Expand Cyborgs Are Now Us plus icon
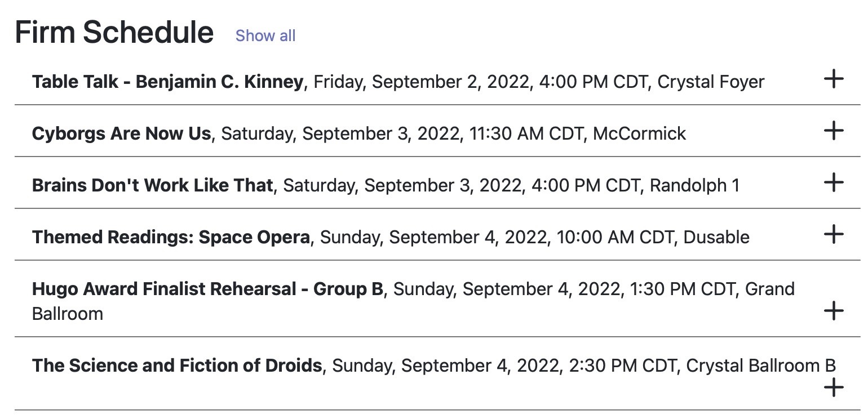 (833, 131)
